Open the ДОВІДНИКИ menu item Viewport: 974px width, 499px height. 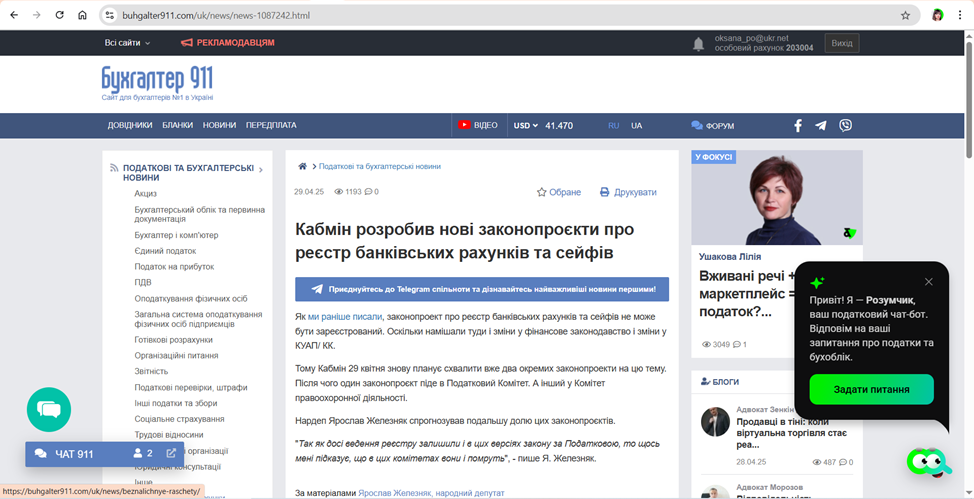pyautogui.click(x=130, y=126)
